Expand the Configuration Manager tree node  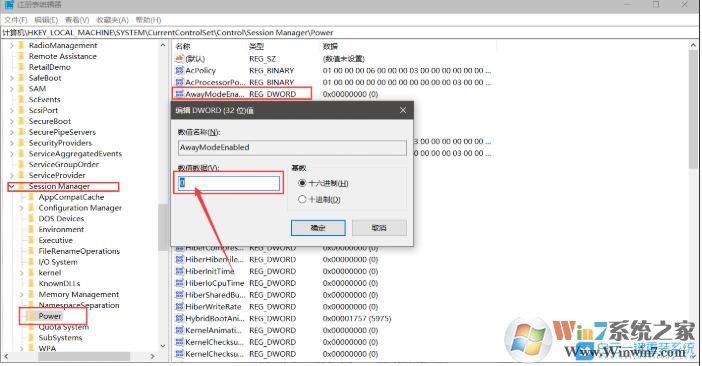[21, 208]
